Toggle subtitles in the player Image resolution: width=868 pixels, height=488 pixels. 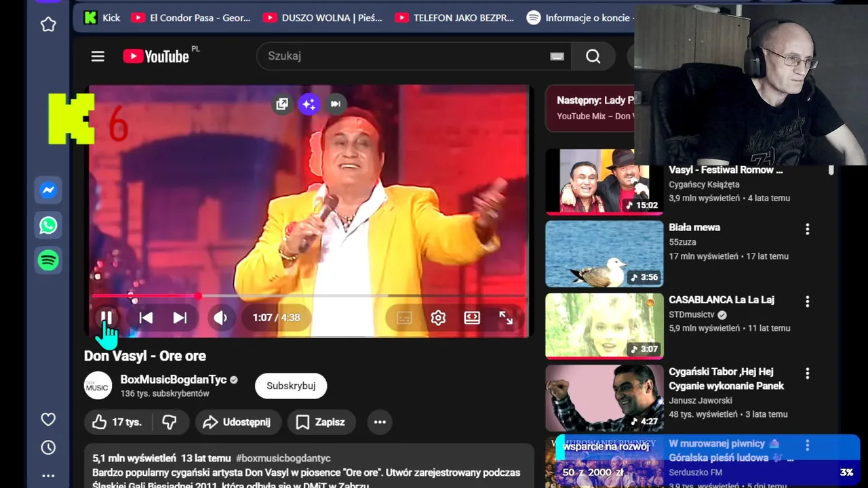(404, 317)
